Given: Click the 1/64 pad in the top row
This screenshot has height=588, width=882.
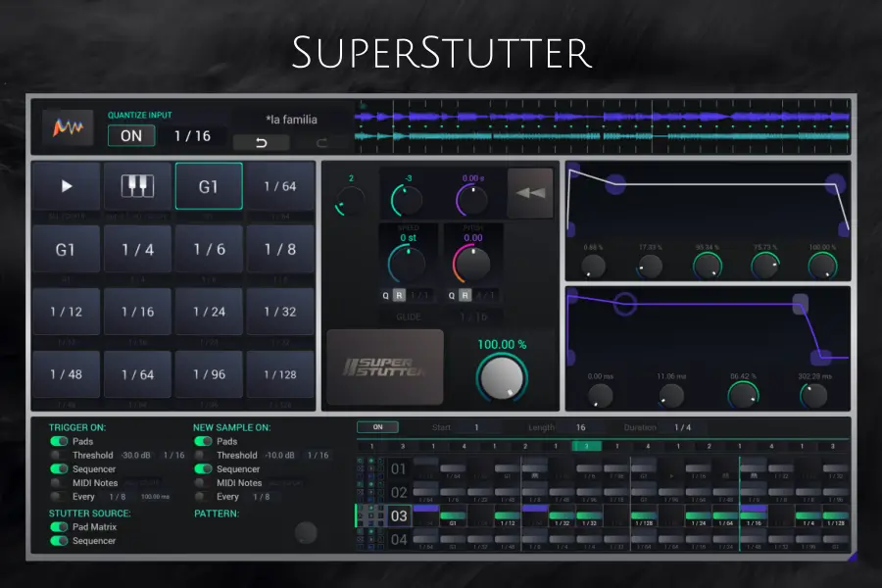Looking at the screenshot, I should pos(280,186).
